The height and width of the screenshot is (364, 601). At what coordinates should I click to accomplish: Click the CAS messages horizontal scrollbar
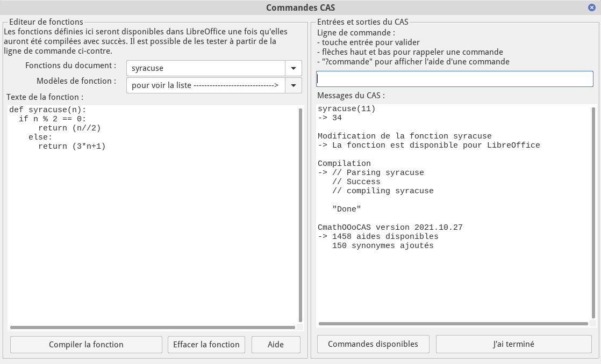453,324
